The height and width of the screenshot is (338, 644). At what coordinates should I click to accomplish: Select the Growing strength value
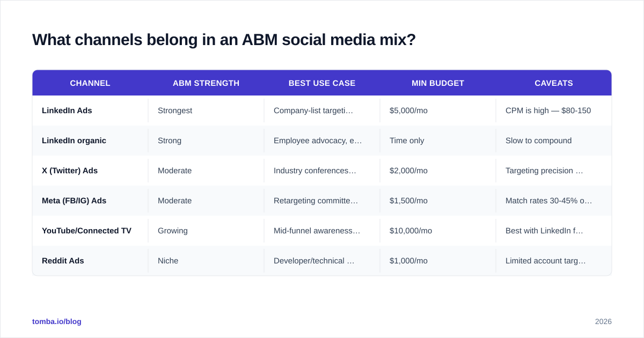pyautogui.click(x=173, y=231)
